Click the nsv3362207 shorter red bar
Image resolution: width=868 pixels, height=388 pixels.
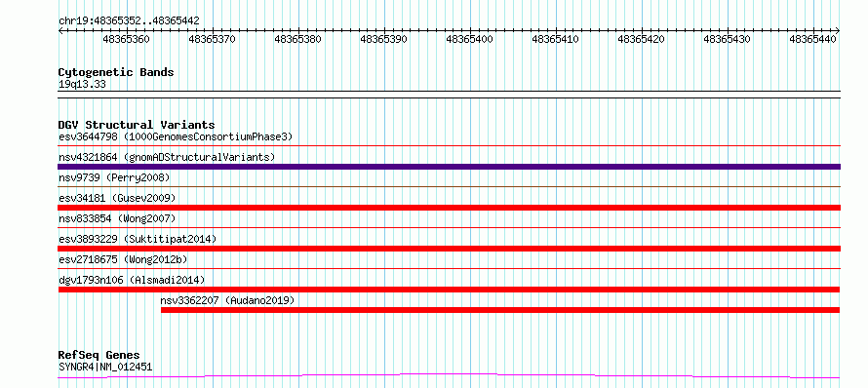click(x=500, y=310)
